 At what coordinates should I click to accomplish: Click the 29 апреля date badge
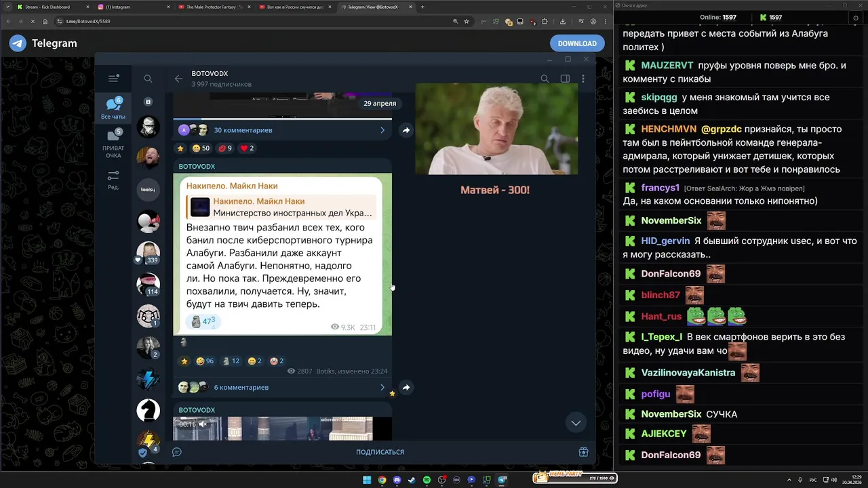[x=380, y=104]
